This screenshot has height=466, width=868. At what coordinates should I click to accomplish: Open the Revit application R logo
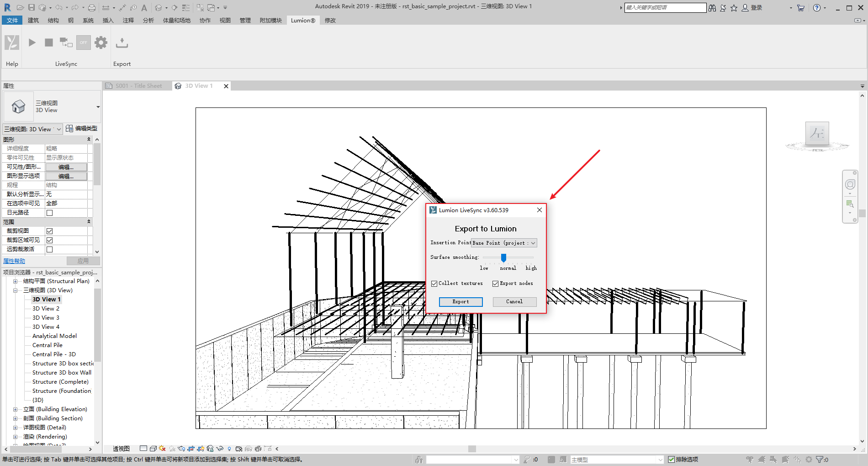[x=7, y=7]
